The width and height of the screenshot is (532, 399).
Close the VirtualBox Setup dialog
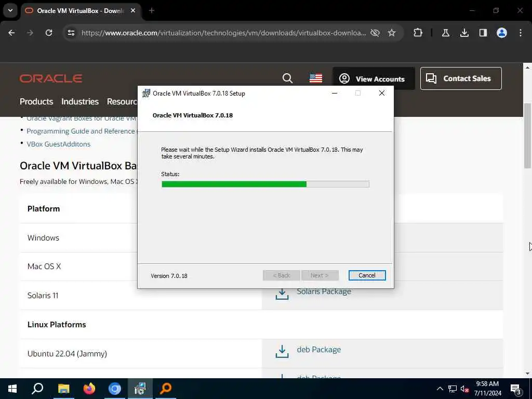point(382,93)
